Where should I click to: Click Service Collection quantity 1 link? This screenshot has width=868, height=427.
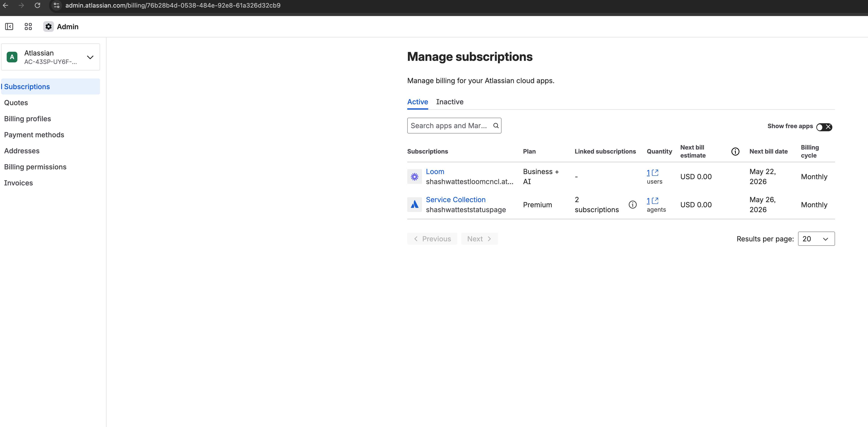point(648,201)
